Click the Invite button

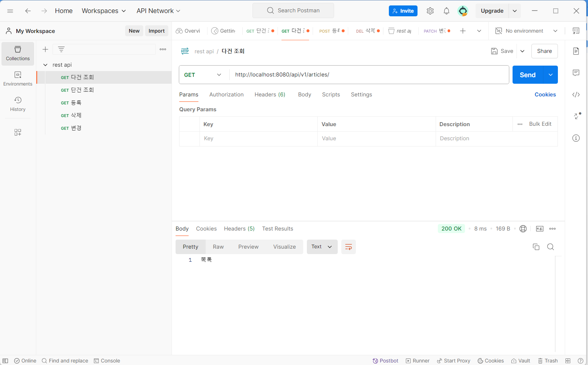[x=403, y=11]
